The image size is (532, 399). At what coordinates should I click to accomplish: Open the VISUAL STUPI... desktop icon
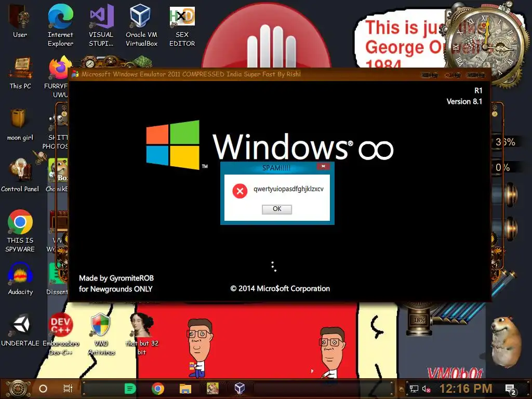click(101, 25)
